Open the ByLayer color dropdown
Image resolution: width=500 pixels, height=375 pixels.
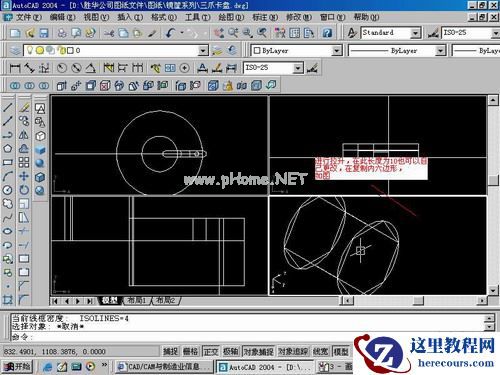(337, 51)
